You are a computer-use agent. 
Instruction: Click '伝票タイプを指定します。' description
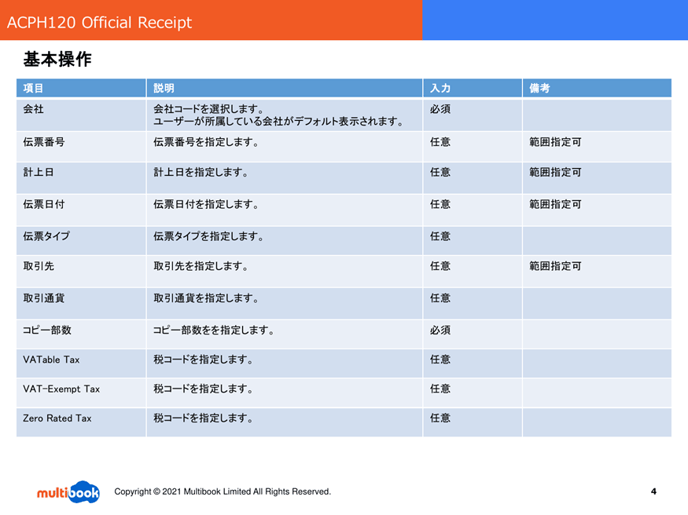tap(208, 236)
